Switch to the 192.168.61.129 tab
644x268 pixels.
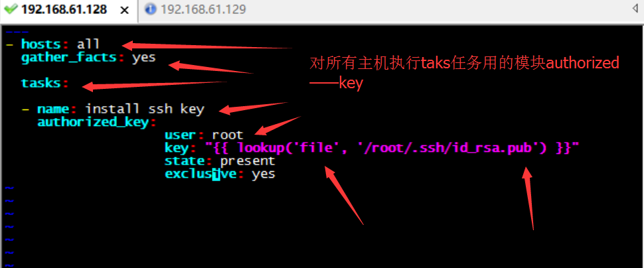click(x=196, y=9)
